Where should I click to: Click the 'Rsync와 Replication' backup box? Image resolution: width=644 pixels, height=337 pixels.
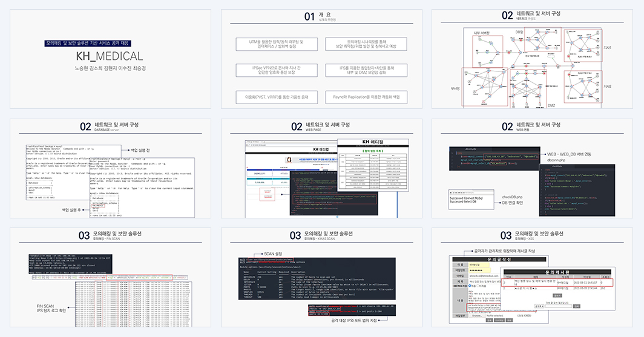click(366, 97)
